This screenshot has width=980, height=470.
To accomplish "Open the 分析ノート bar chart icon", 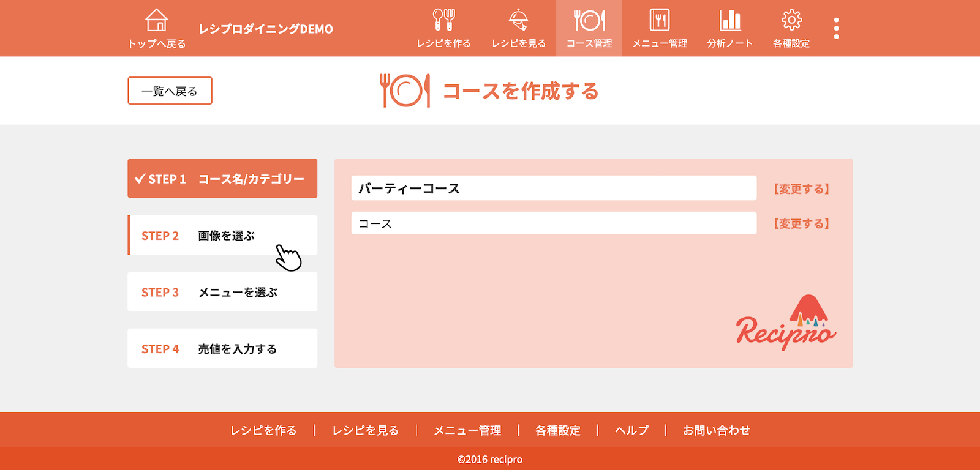I will (730, 21).
